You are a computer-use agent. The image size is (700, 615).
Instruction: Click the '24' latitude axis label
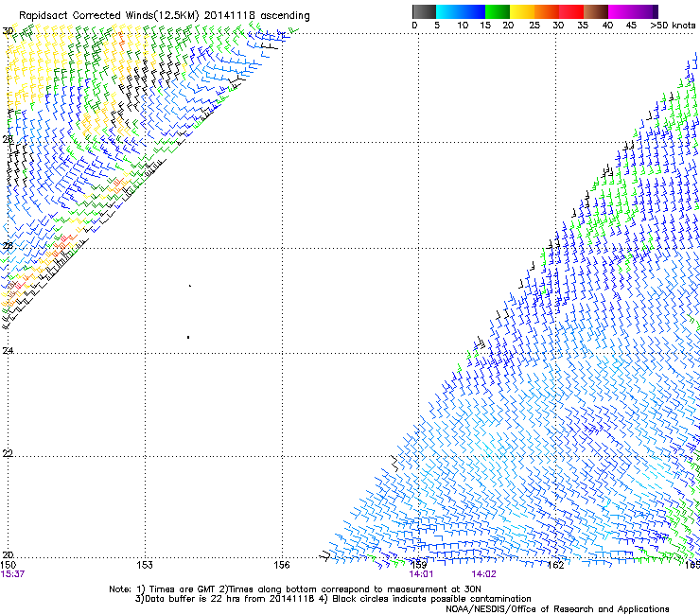[8, 351]
